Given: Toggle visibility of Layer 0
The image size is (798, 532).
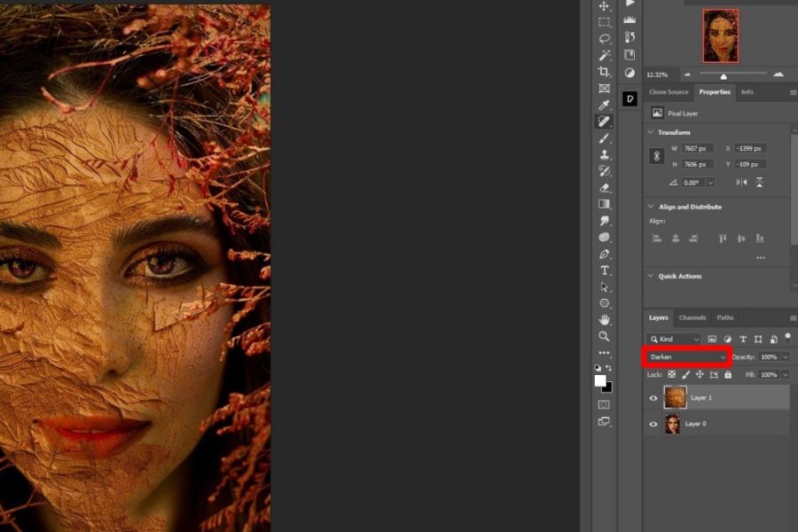Looking at the screenshot, I should (653, 425).
